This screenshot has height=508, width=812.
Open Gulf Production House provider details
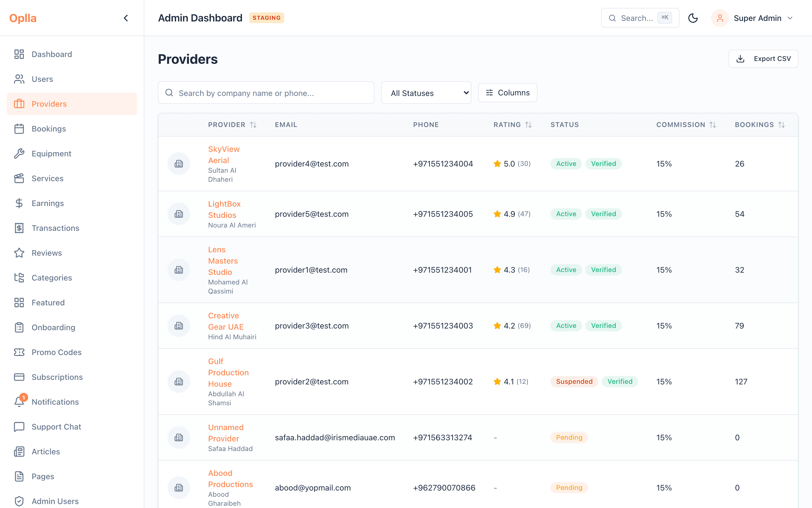click(x=228, y=373)
